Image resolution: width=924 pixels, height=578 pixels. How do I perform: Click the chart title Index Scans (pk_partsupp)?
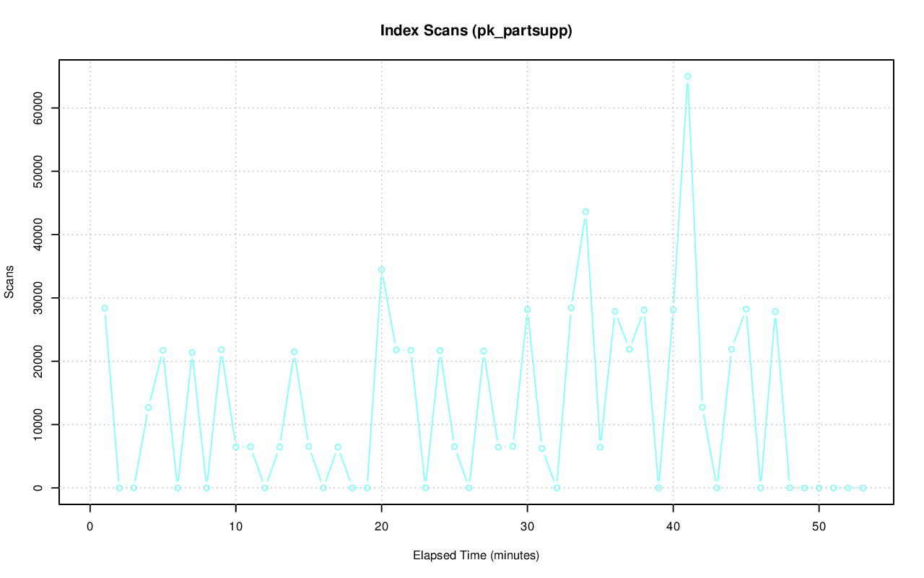[476, 31]
